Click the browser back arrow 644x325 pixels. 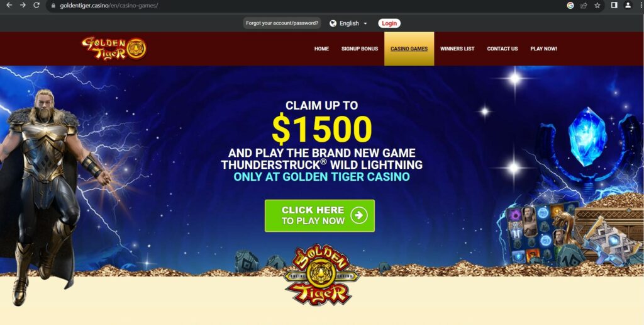coord(9,5)
